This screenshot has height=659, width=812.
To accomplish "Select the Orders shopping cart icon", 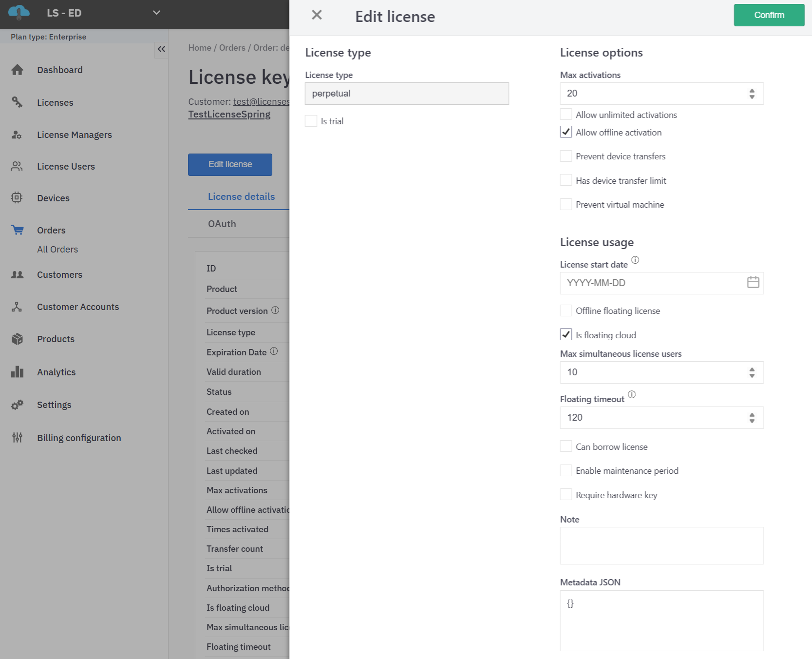I will tap(18, 230).
